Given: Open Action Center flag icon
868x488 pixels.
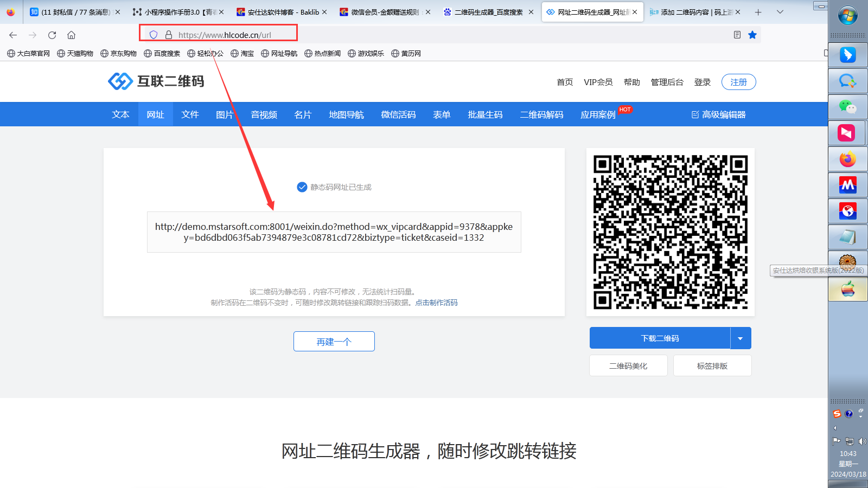Looking at the screenshot, I should click(837, 441).
